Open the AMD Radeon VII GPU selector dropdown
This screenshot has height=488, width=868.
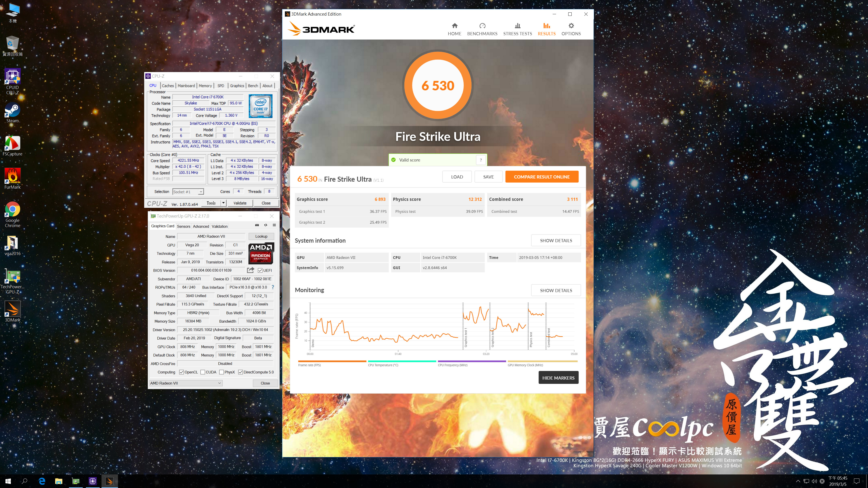click(x=186, y=383)
